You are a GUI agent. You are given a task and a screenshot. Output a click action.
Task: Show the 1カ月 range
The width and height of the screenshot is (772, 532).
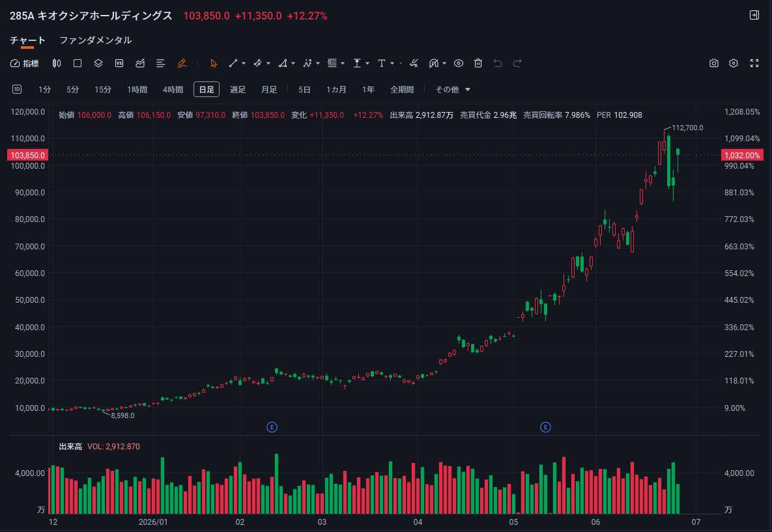[336, 90]
